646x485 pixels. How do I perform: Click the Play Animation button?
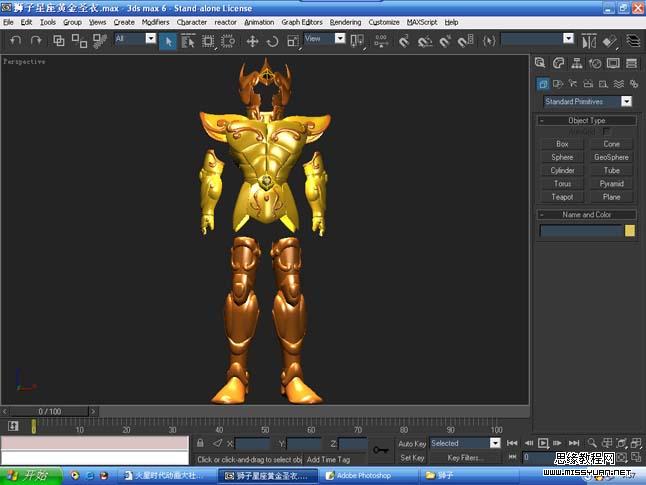543,443
